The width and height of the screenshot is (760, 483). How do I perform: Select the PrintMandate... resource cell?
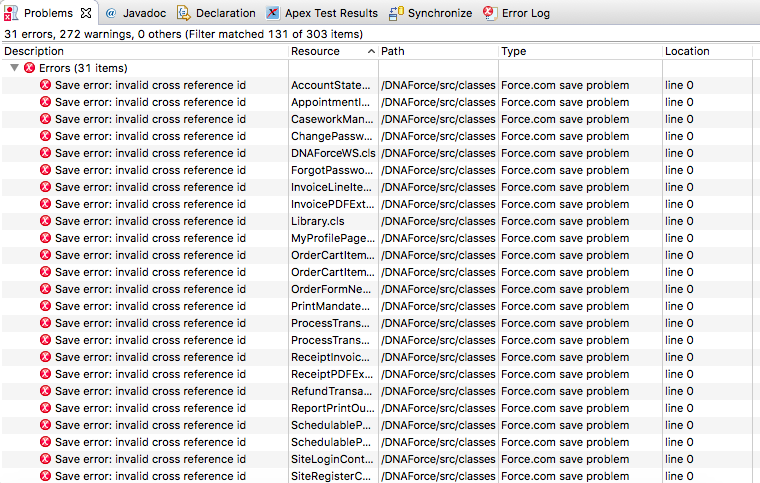pyautogui.click(x=333, y=306)
